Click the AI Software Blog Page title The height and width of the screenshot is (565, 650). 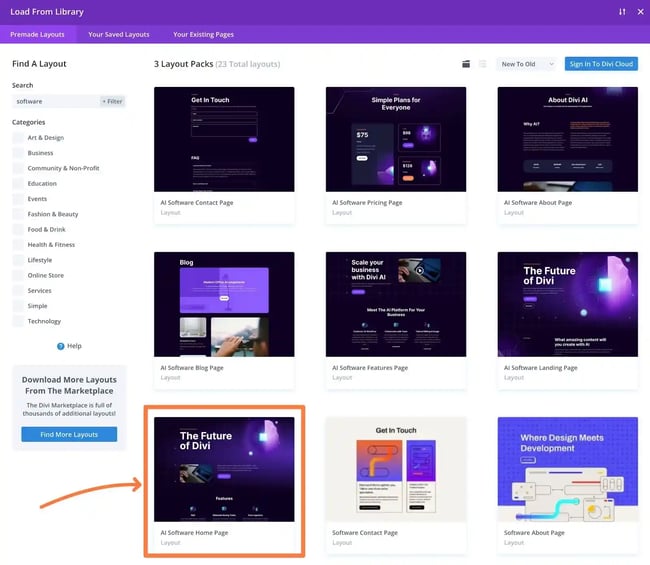coord(192,368)
